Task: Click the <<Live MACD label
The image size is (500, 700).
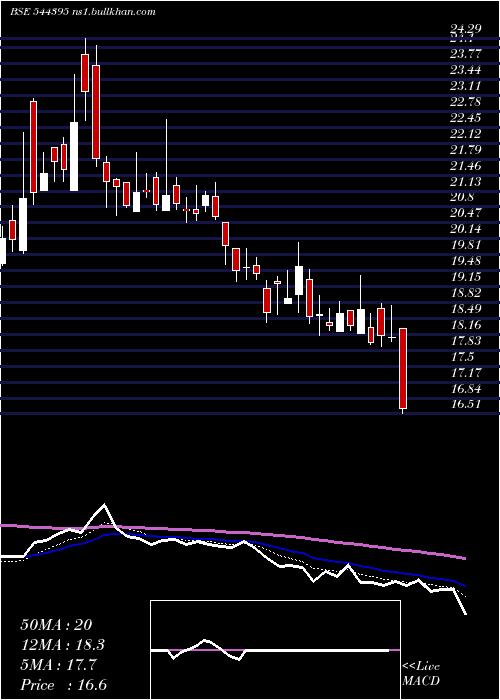Action: tap(421, 674)
